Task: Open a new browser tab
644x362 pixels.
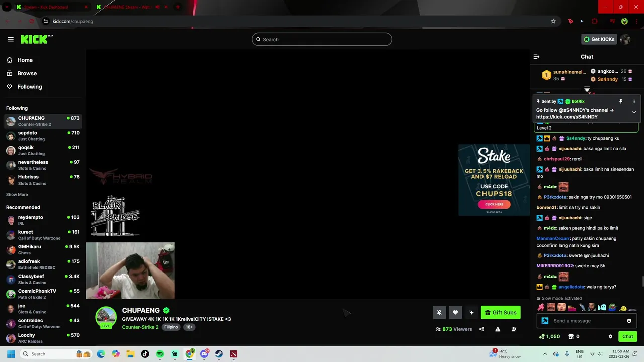Action: 178,7
